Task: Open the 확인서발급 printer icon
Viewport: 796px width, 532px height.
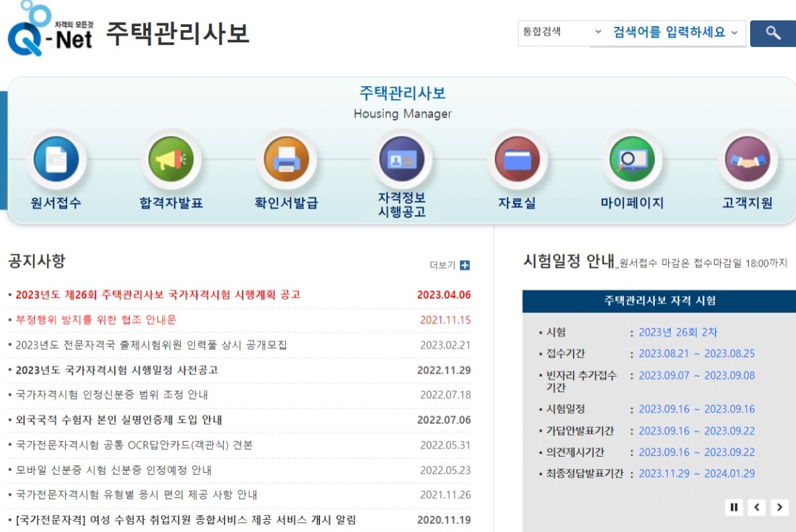Action: pyautogui.click(x=286, y=159)
